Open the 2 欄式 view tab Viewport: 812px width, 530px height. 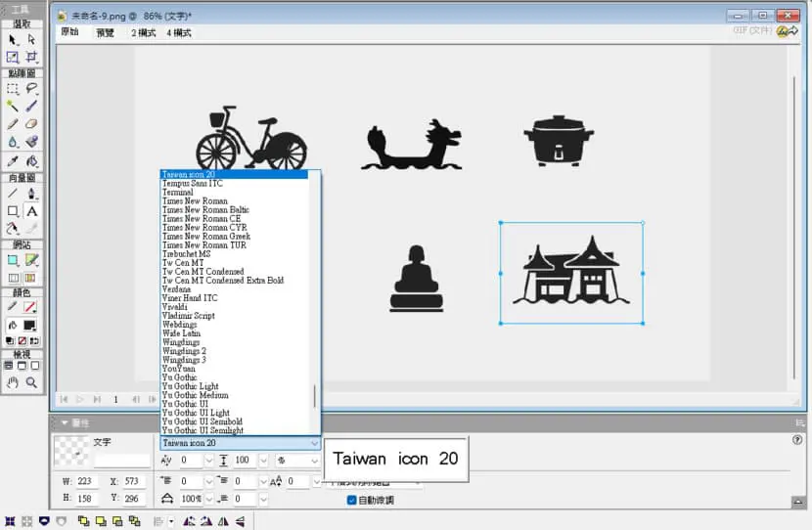pos(144,32)
